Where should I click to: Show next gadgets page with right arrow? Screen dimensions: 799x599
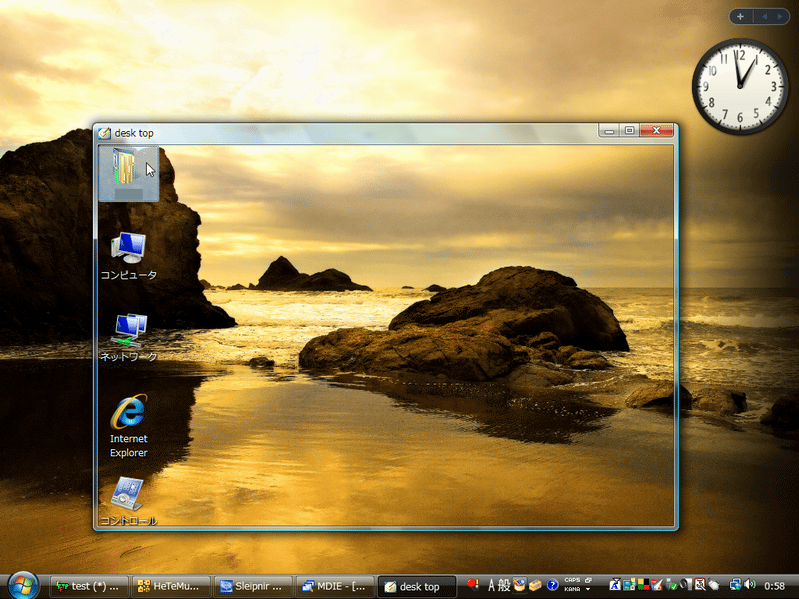pyautogui.click(x=778, y=16)
